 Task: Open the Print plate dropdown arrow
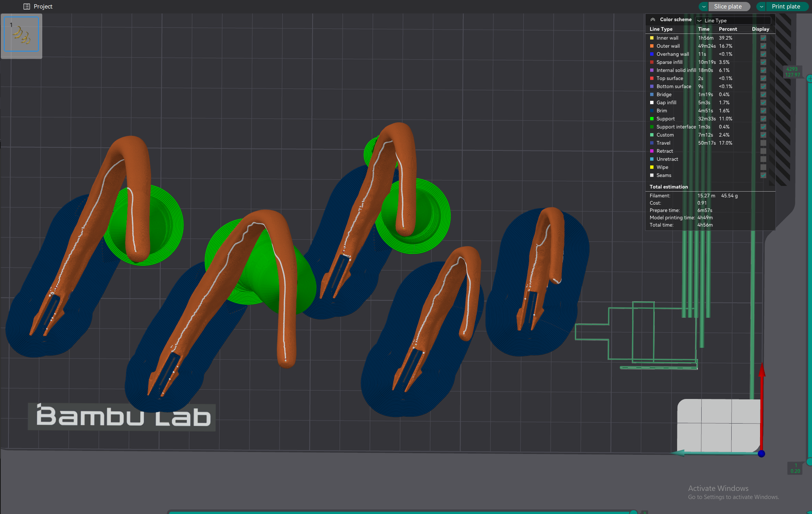point(761,7)
